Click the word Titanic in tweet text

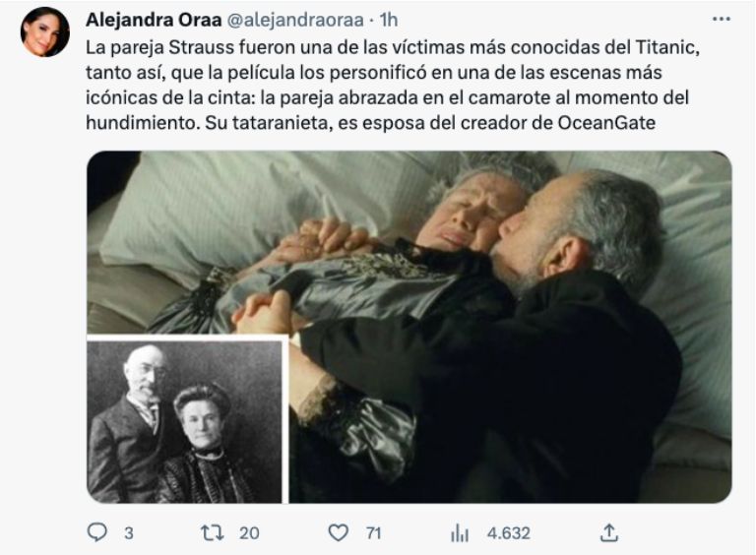[x=667, y=47]
